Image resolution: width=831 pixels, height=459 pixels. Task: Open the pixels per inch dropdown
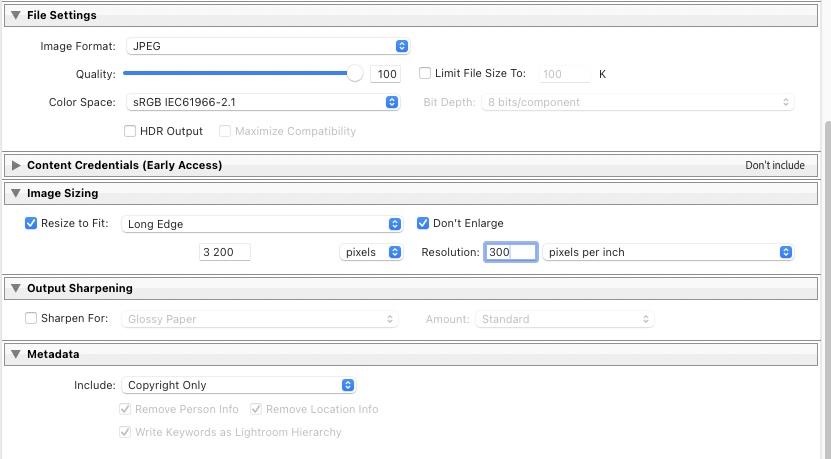coord(668,252)
